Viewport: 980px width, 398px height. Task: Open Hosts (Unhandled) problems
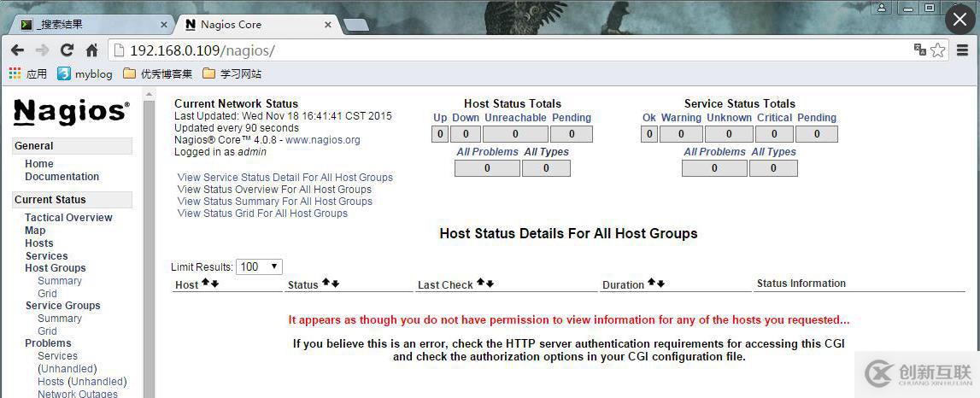[82, 381]
